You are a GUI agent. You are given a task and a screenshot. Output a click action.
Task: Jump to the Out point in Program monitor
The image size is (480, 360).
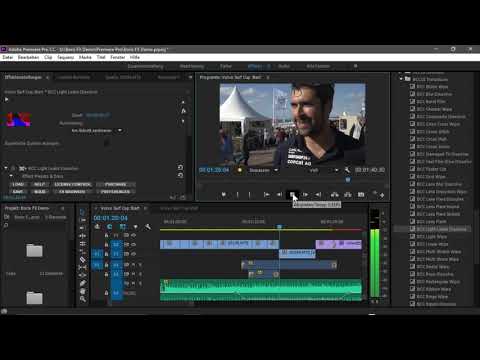(318, 195)
